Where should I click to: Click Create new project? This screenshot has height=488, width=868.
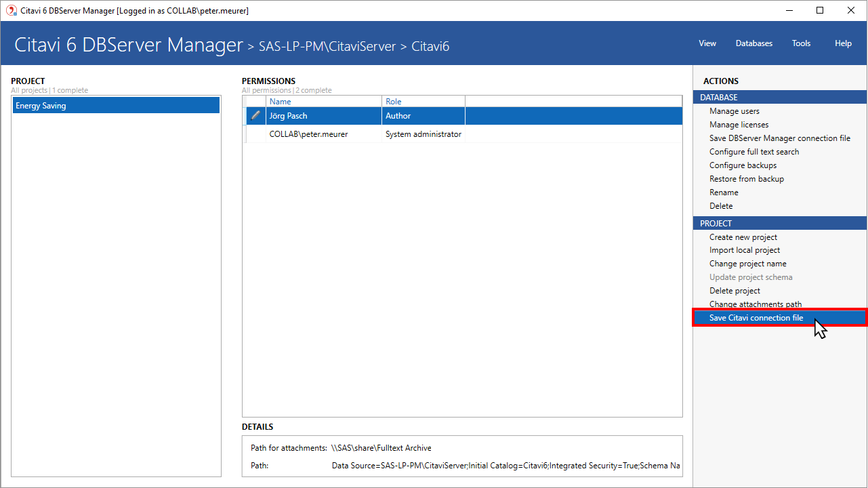point(743,237)
